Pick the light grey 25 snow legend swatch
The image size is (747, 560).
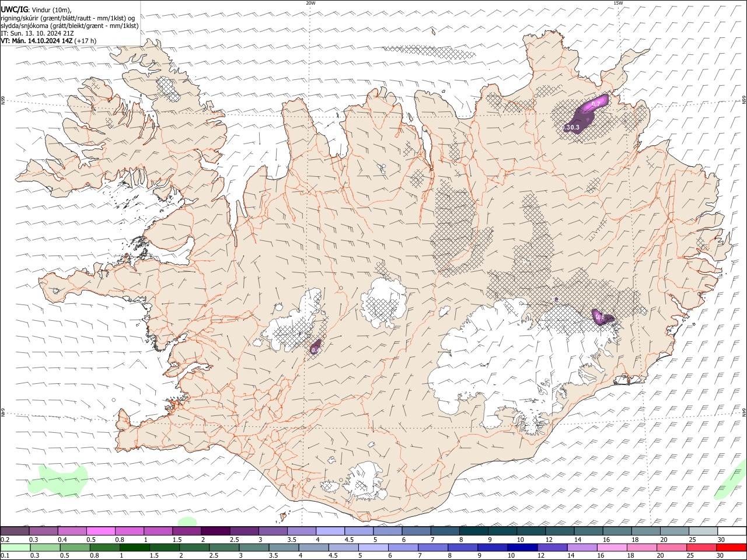pos(703,531)
